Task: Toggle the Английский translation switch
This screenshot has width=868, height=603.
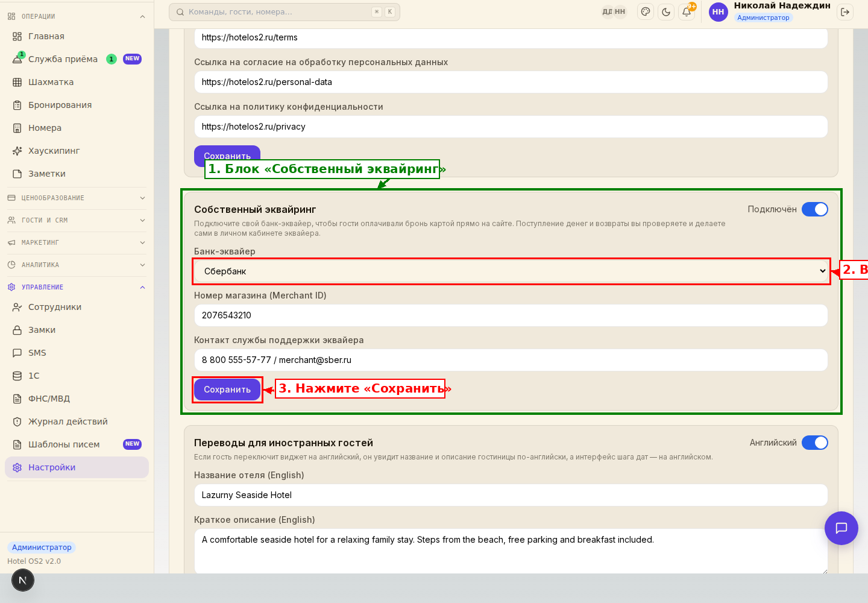Action: (815, 443)
